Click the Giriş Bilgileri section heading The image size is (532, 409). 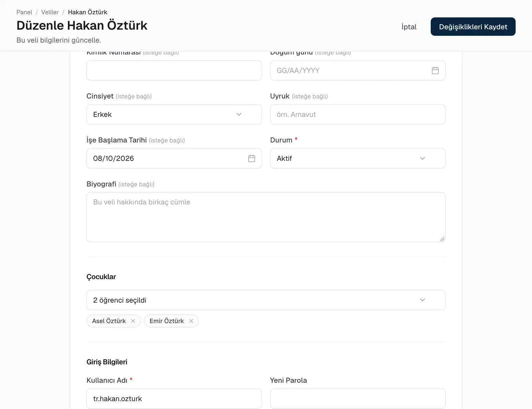point(107,362)
